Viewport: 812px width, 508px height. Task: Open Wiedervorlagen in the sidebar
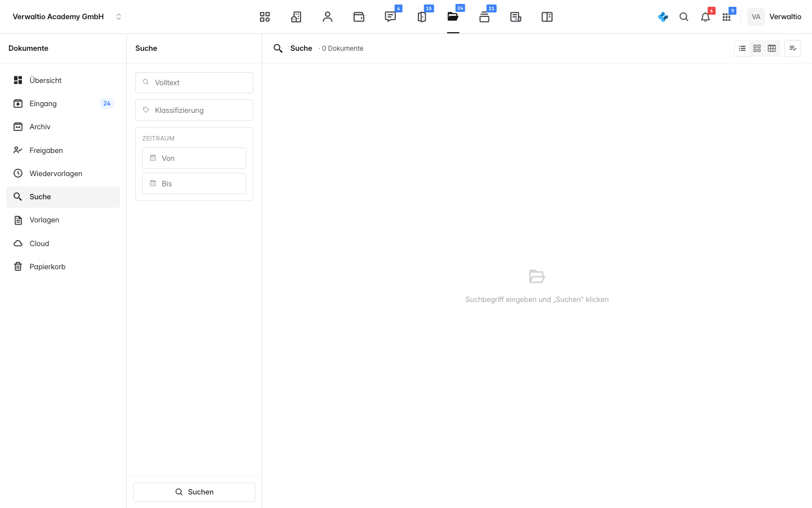point(63,173)
